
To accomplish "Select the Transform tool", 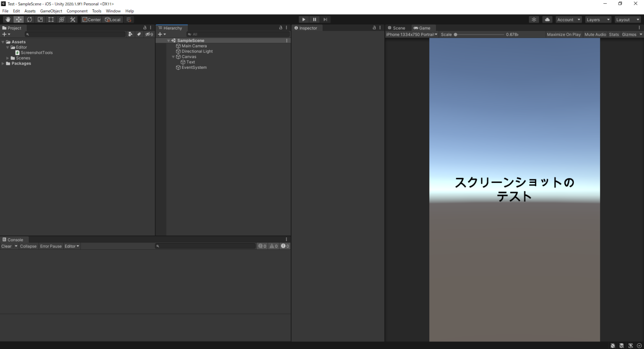I will (x=62, y=20).
